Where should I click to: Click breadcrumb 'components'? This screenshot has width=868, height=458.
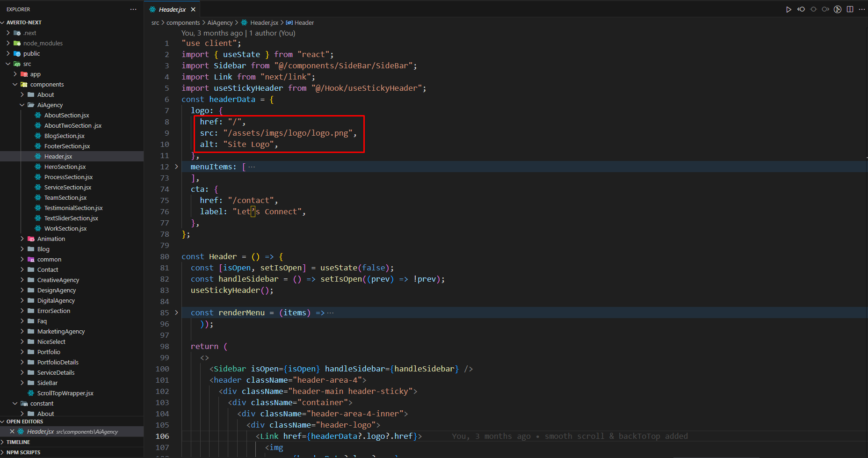click(183, 22)
